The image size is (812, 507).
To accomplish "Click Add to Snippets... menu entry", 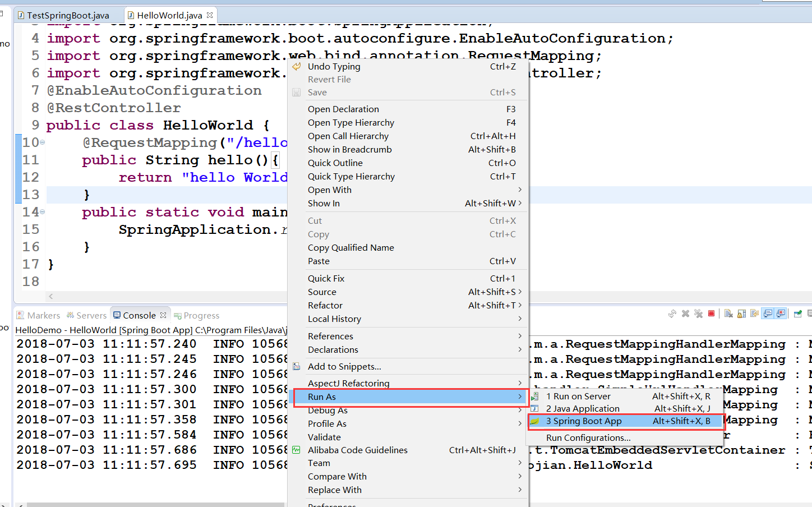I will click(344, 367).
